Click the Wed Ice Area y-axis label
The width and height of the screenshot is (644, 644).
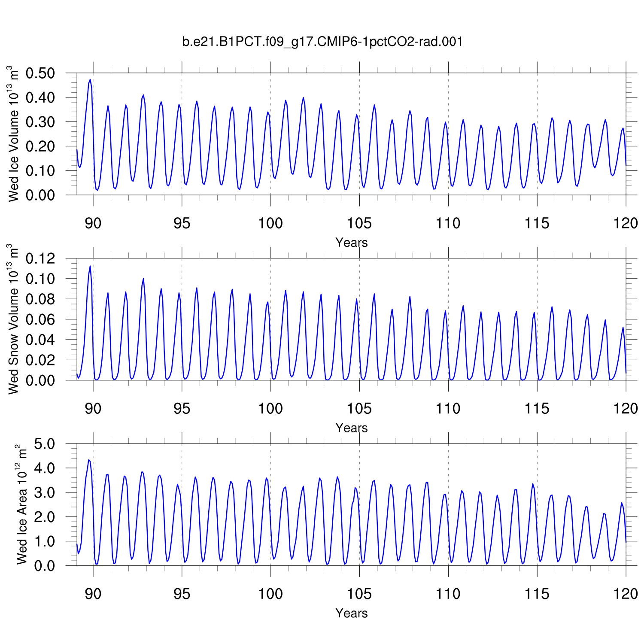21,505
